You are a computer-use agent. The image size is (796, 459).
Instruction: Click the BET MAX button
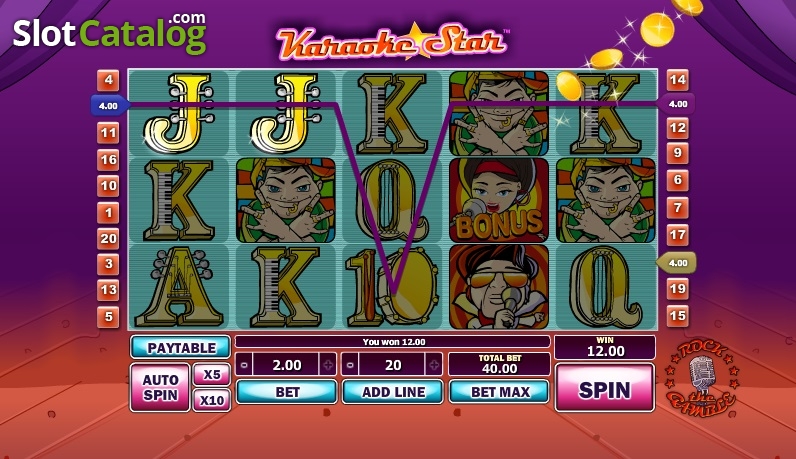tap(500, 392)
